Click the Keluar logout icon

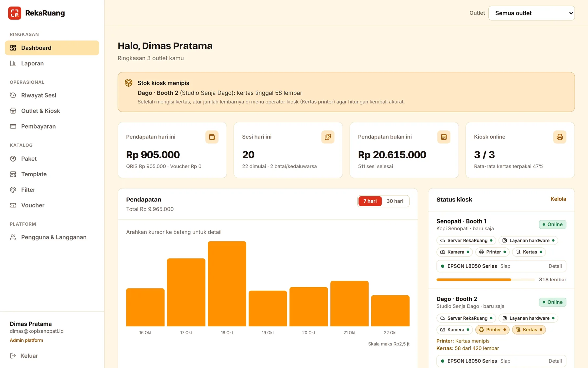[x=13, y=356]
